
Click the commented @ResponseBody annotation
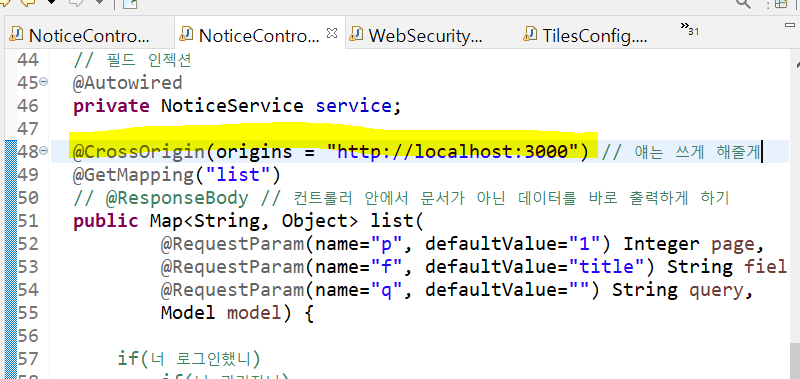[x=177, y=198]
